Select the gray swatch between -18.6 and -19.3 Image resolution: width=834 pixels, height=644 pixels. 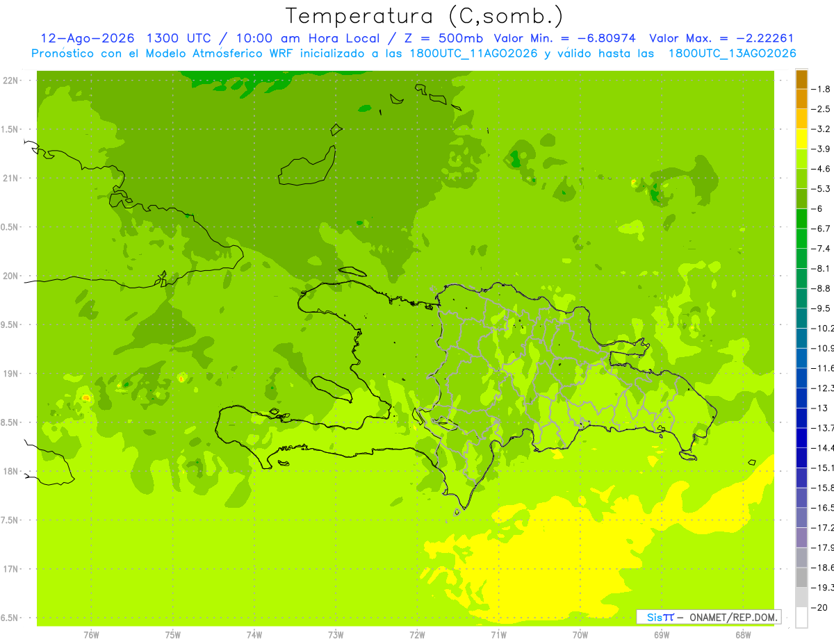click(x=801, y=577)
